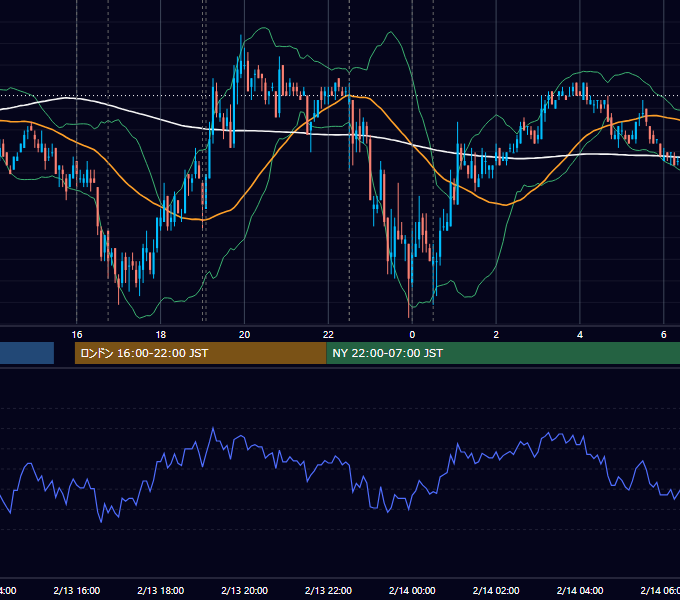680x600 pixels.
Task: Click the 18 hour label on price chart axis
Action: tap(160, 335)
